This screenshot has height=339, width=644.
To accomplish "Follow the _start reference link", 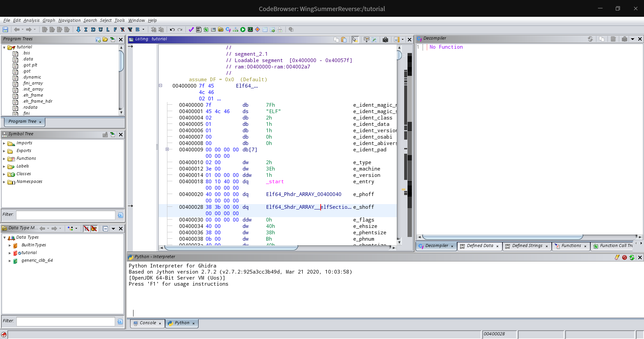I will pos(275,182).
